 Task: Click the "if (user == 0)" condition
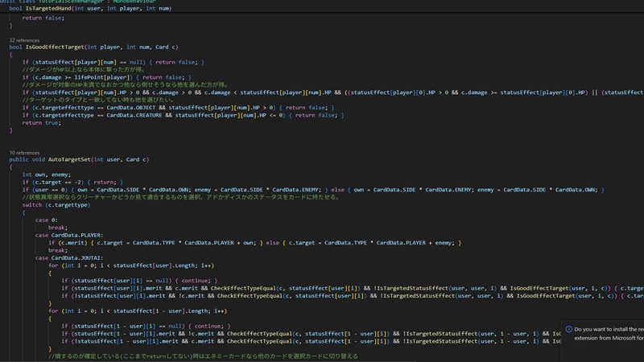[45, 190]
